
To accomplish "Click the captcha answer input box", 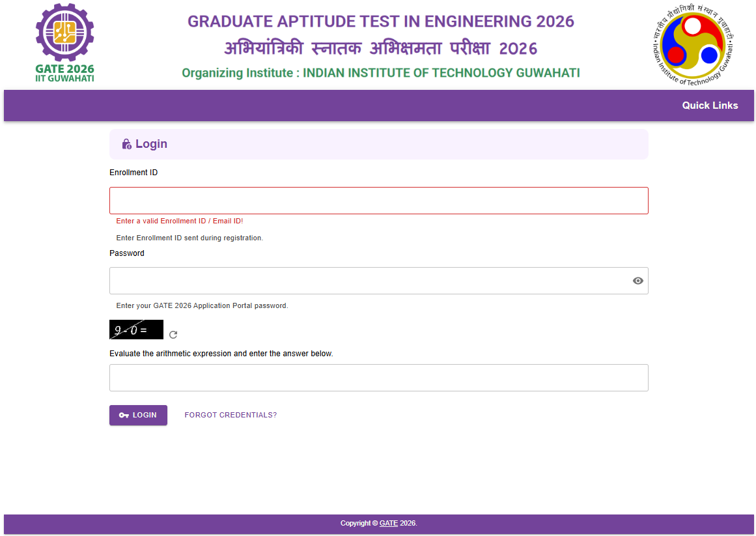I will click(x=378, y=377).
